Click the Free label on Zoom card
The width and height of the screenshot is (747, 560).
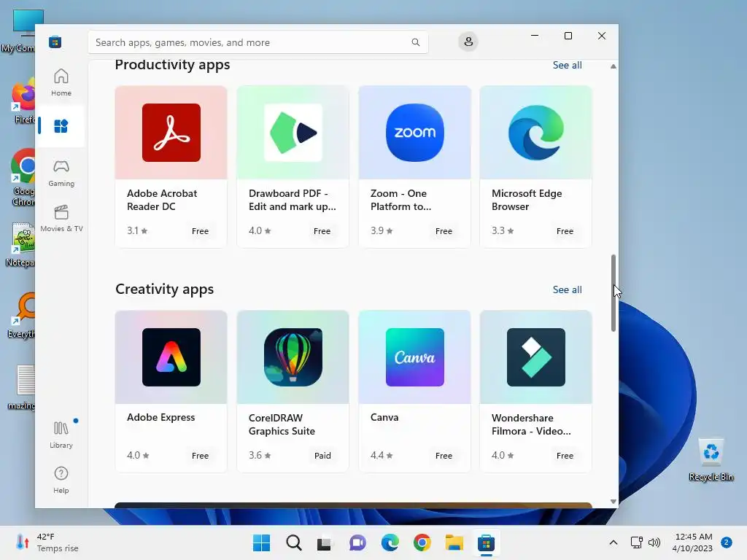[x=444, y=231]
